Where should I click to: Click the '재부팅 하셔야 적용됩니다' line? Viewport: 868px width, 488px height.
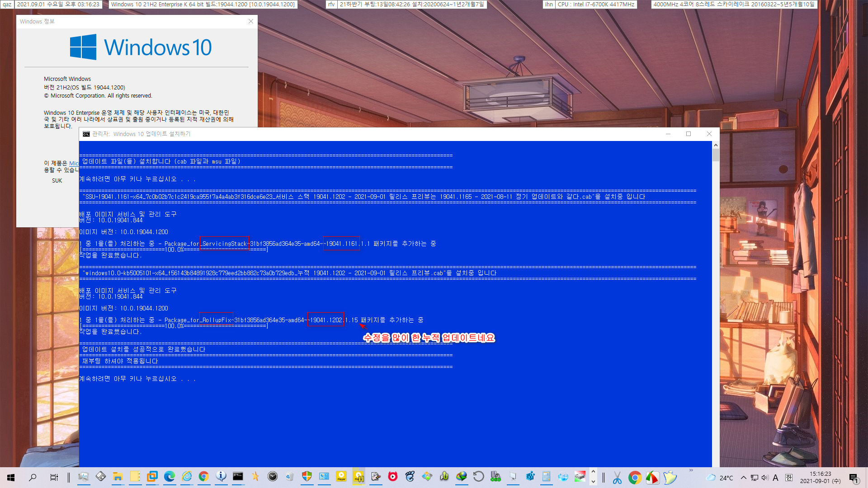coord(120,361)
